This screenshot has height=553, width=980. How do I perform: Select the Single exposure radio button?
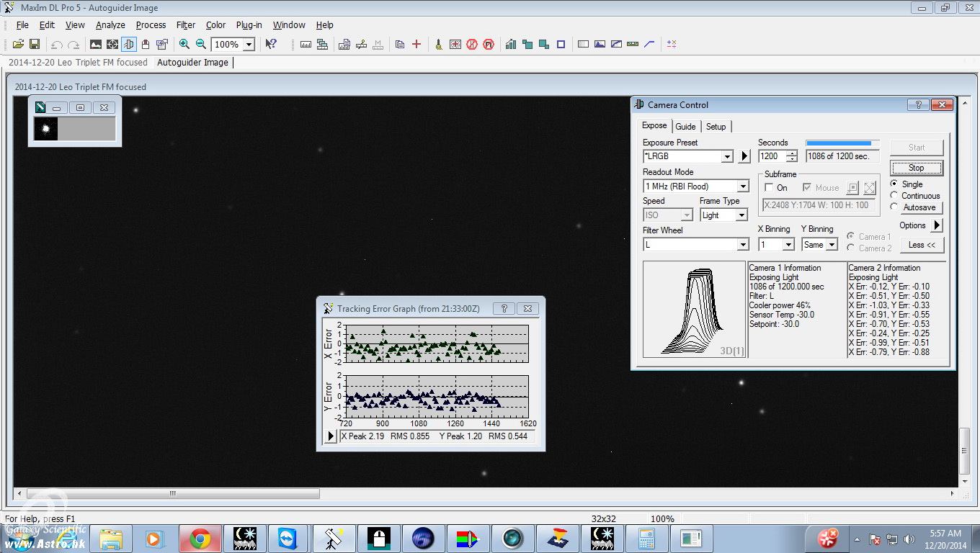point(894,184)
